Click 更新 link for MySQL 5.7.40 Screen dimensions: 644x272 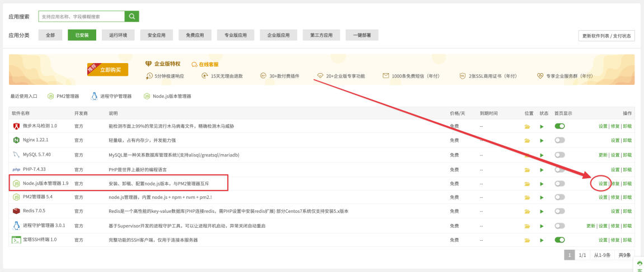[x=603, y=155]
